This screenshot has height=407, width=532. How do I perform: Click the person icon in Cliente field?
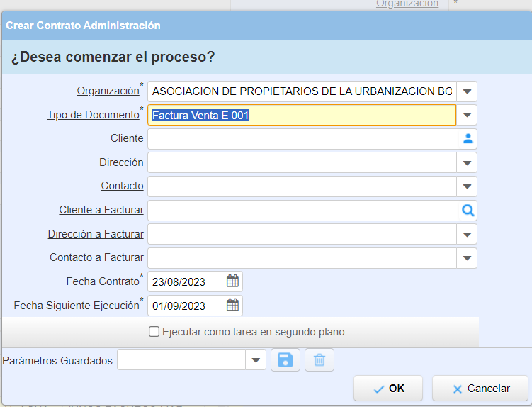point(468,139)
